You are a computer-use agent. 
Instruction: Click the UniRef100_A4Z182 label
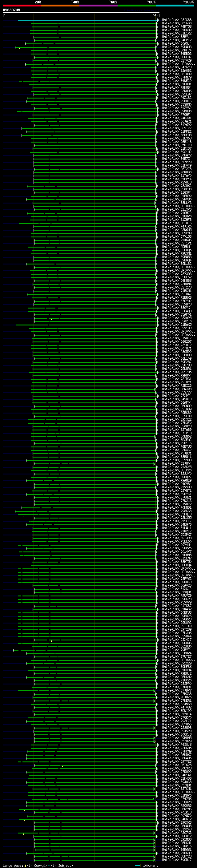point(177,98)
